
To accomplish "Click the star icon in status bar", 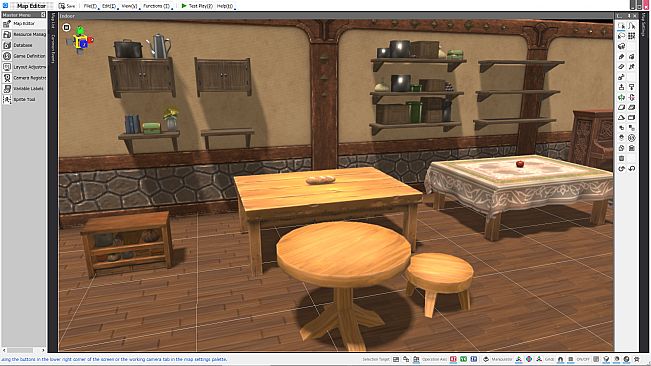I will coord(637,359).
